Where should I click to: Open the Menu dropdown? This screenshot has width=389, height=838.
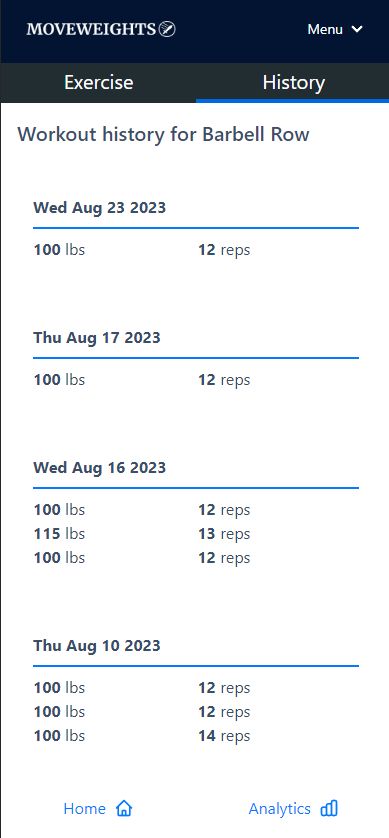pyautogui.click(x=335, y=29)
